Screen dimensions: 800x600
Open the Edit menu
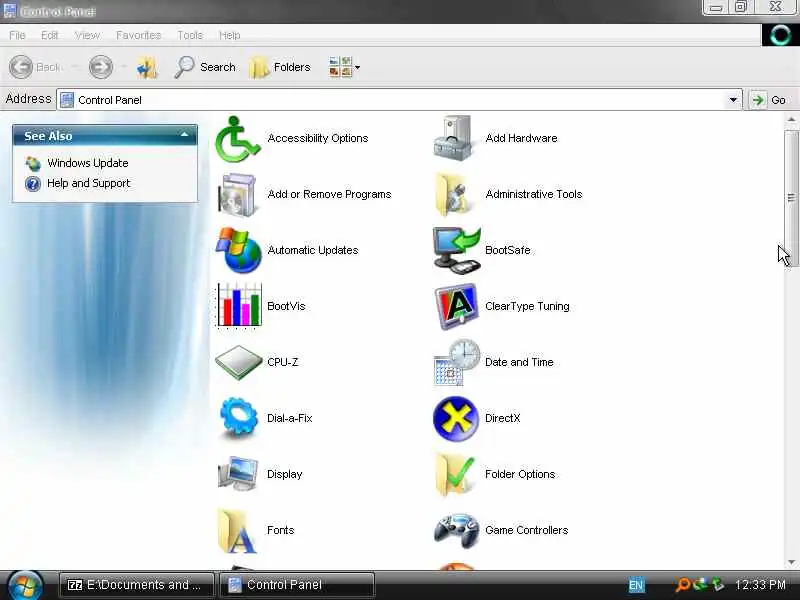tap(49, 35)
